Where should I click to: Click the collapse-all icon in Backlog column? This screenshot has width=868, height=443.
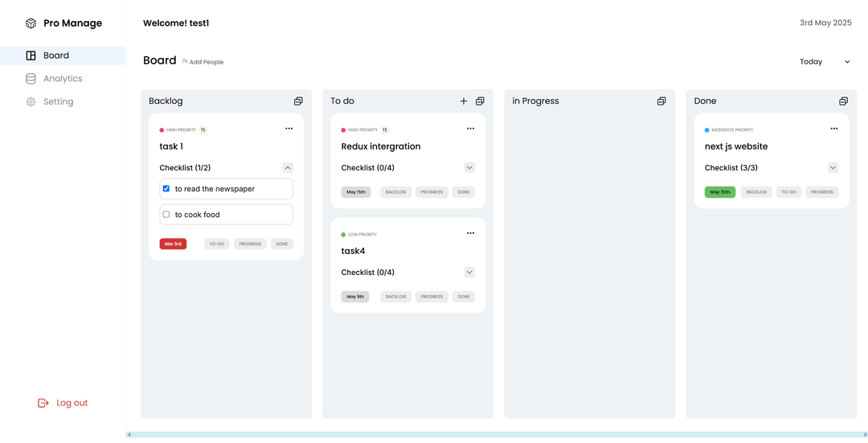tap(298, 101)
